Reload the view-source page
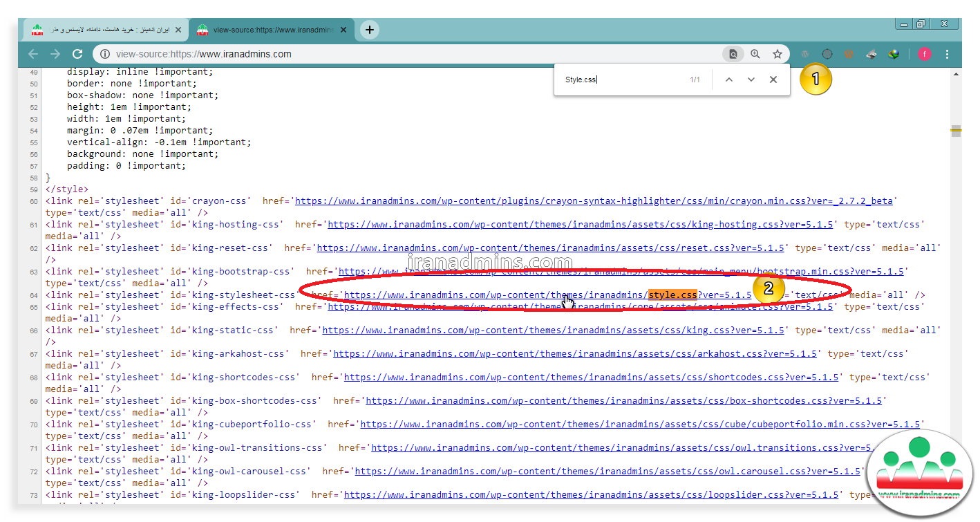Image resolution: width=980 pixels, height=522 pixels. point(77,54)
